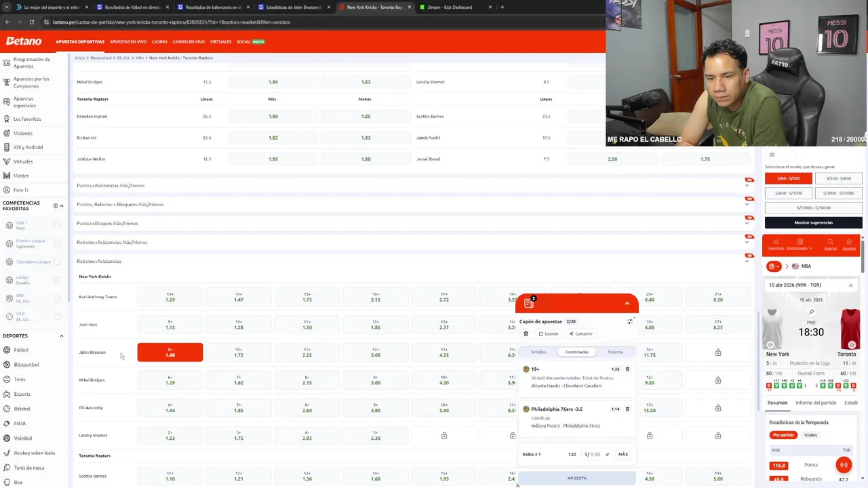Click Guardar in the bet slip
868x488 pixels.
pos(549,333)
